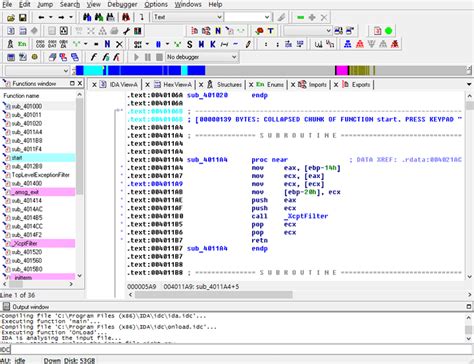Click the black X undefine icon

click(x=119, y=44)
